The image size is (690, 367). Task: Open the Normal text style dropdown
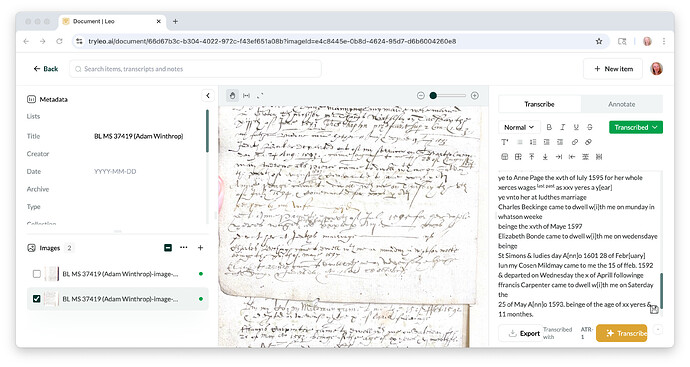pyautogui.click(x=519, y=127)
